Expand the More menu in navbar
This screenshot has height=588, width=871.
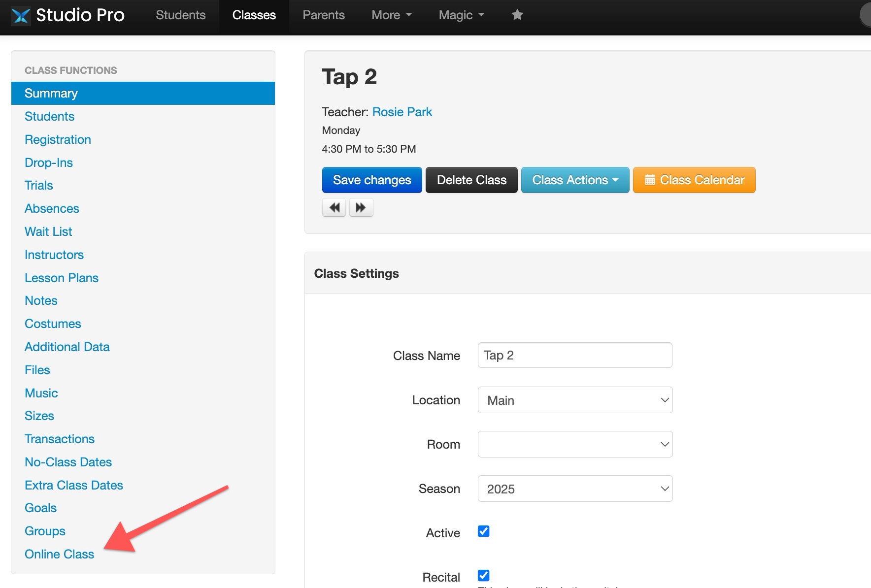pos(392,15)
